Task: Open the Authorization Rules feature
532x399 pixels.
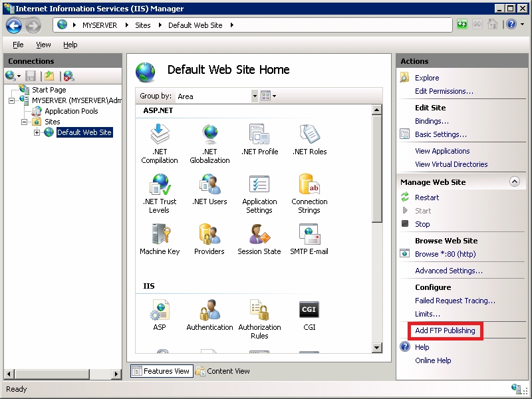Action: pyautogui.click(x=259, y=319)
